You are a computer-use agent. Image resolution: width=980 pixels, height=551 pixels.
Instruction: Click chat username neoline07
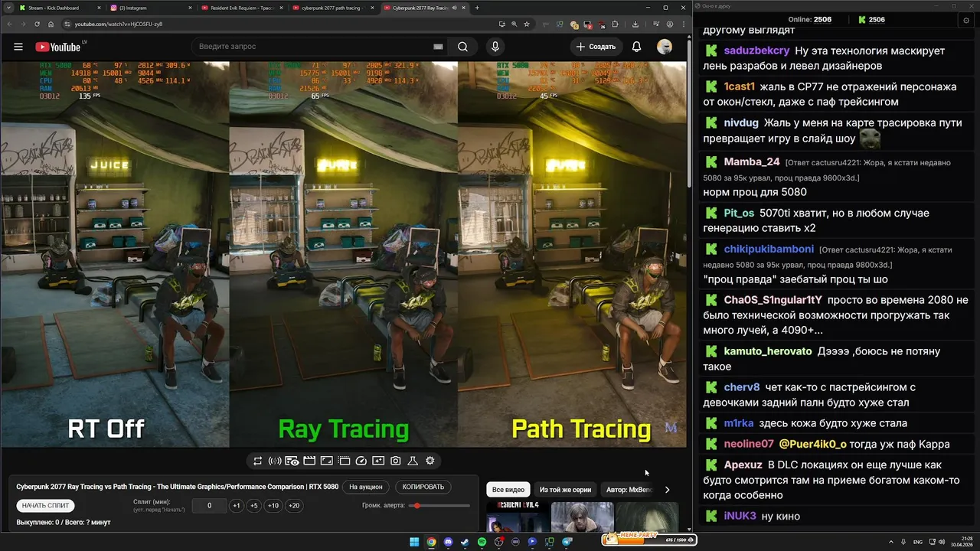749,444
